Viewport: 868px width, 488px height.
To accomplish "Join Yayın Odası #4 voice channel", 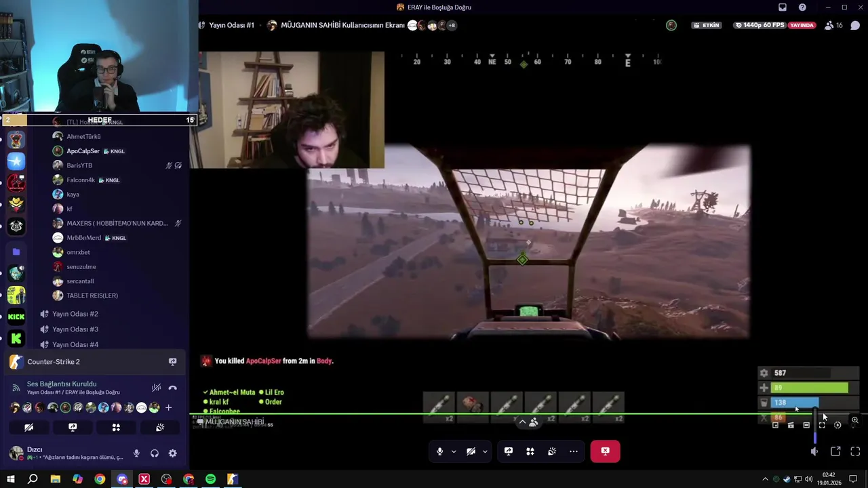I will 75,344.
